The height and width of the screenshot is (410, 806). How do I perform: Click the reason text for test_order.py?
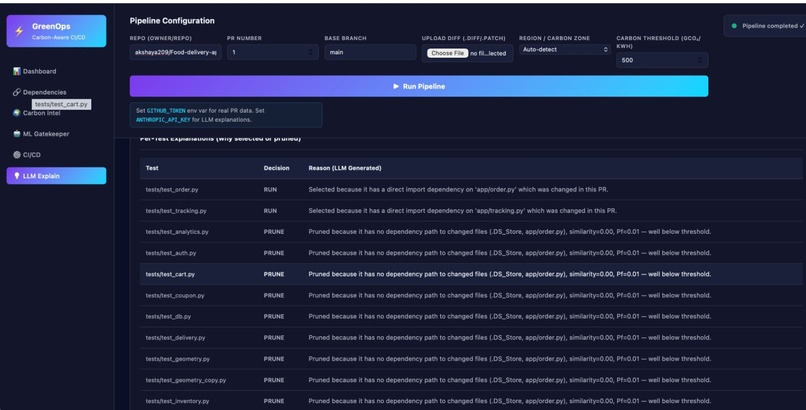pos(458,190)
